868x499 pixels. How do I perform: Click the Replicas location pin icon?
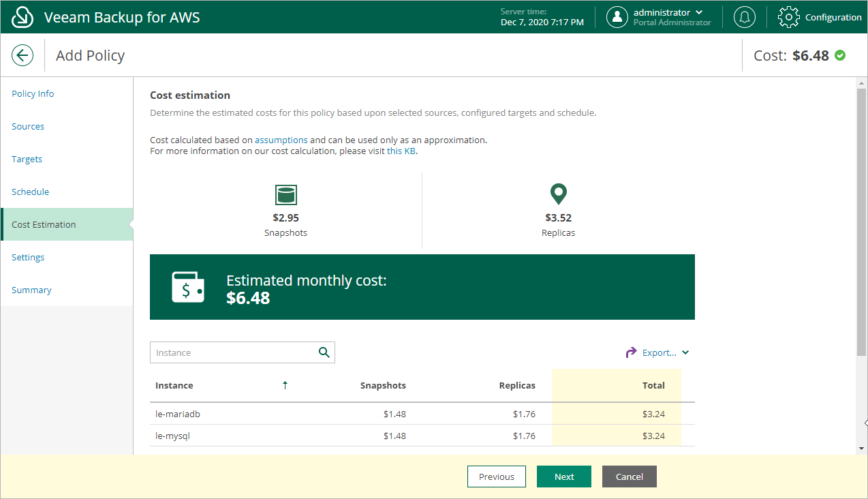[559, 194]
